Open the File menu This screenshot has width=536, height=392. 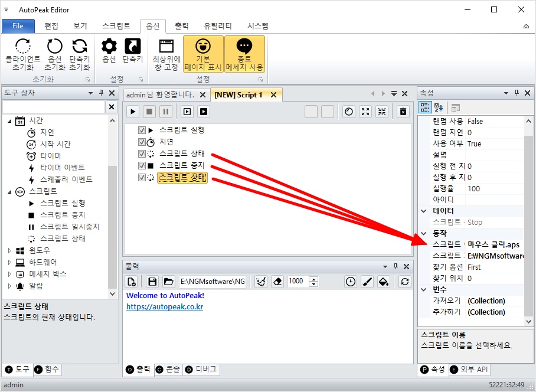pyautogui.click(x=18, y=26)
